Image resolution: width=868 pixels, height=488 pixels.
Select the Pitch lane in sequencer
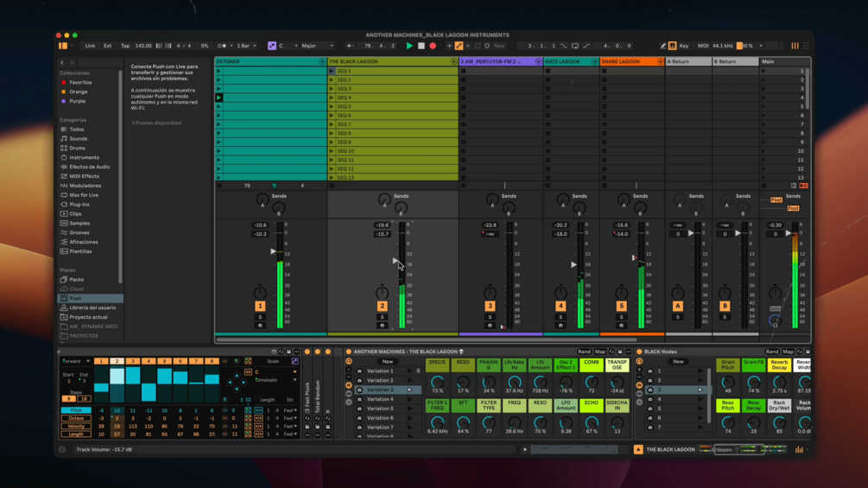pos(76,410)
